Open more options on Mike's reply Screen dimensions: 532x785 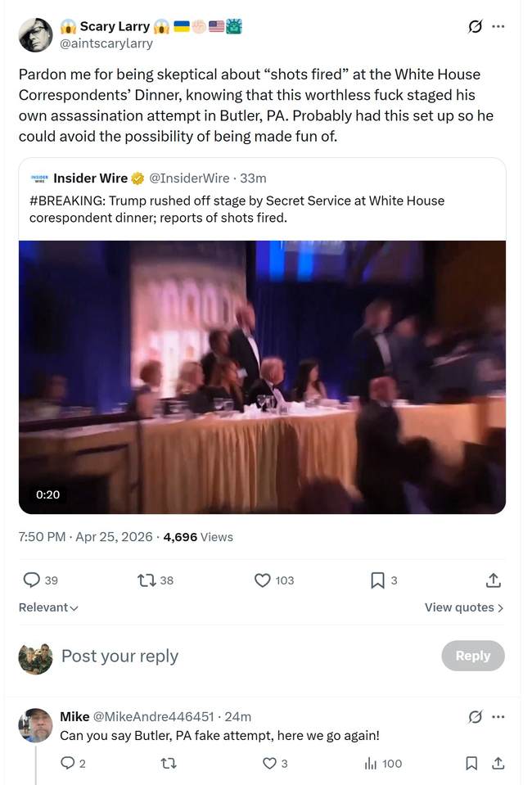pyautogui.click(x=498, y=717)
